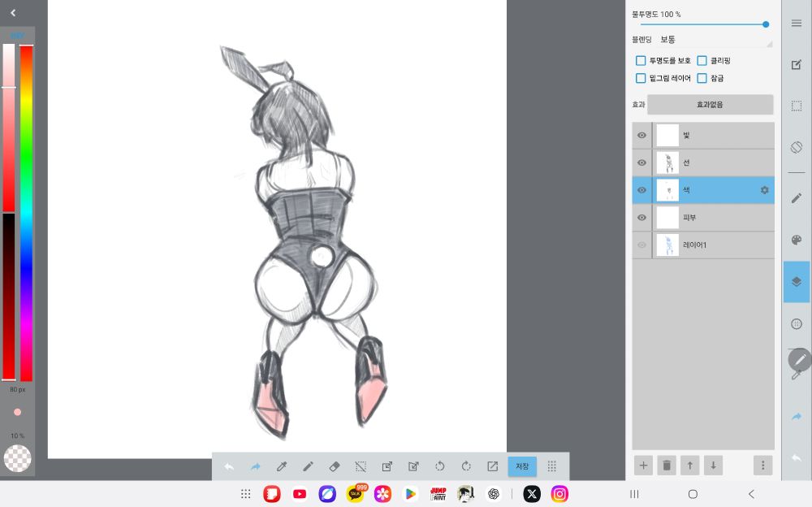Adjust the 불투명도 opacity slider handle
The height and width of the screenshot is (507, 812).
(x=766, y=24)
